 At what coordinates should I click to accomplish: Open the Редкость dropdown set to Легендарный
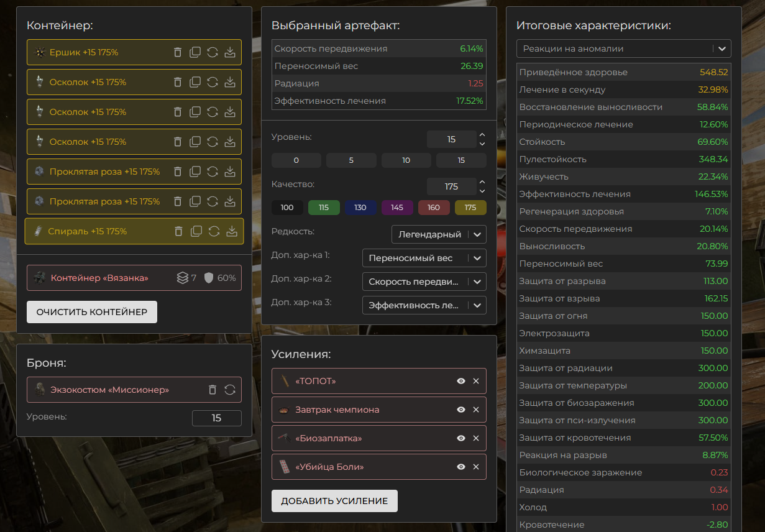[439, 234]
